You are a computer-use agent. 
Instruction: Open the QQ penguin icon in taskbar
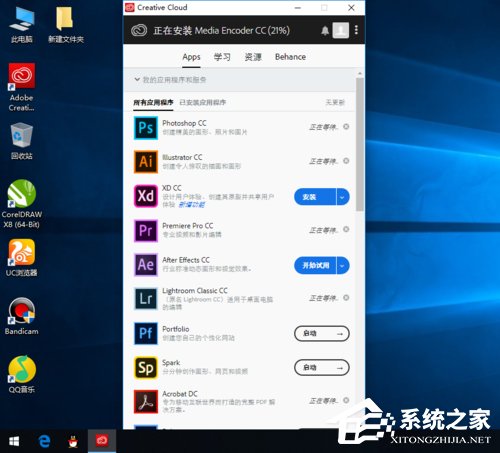pyautogui.click(x=73, y=441)
